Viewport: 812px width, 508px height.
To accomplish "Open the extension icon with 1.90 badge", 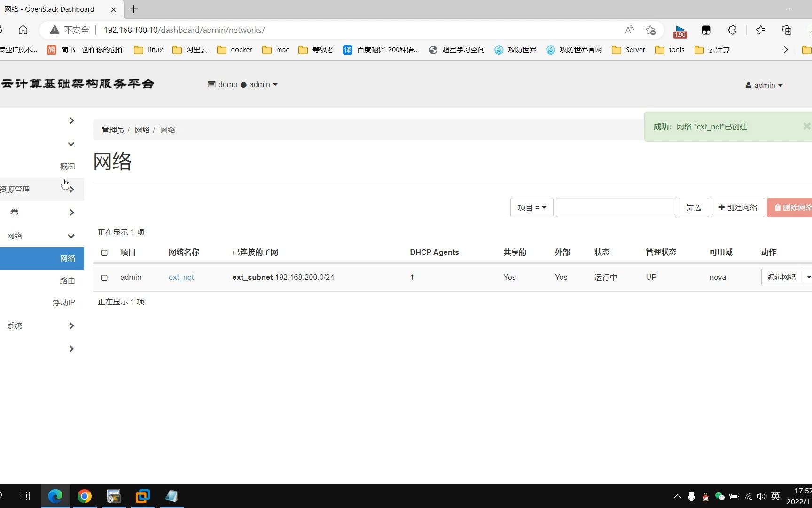I will (680, 31).
